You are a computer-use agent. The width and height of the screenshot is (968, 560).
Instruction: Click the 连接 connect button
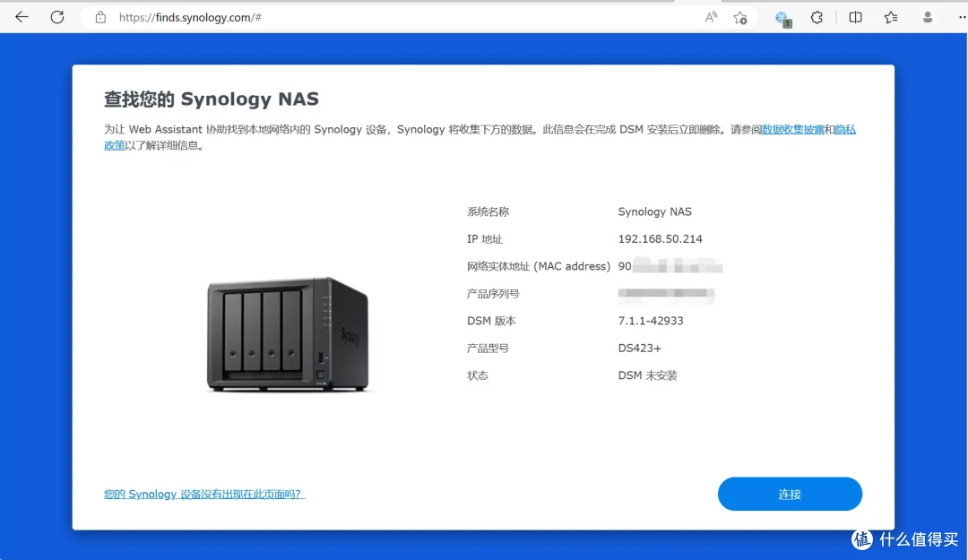click(789, 494)
